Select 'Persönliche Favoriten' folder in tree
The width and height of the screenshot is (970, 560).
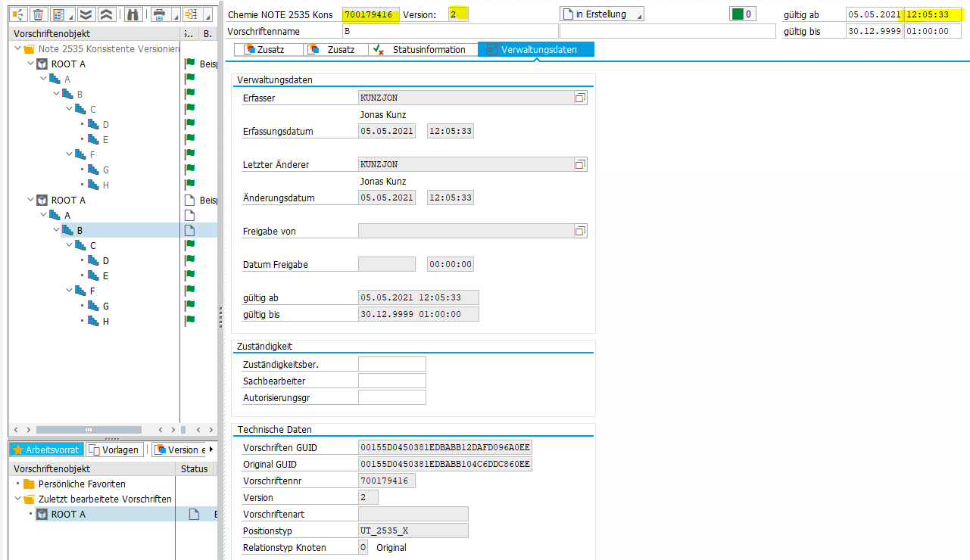(82, 484)
